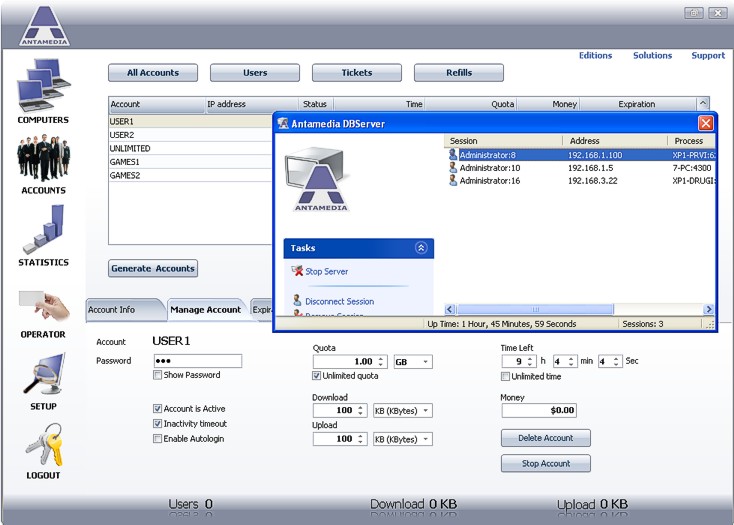The height and width of the screenshot is (525, 734).
Task: Select GAMES2 account row
Action: point(190,175)
